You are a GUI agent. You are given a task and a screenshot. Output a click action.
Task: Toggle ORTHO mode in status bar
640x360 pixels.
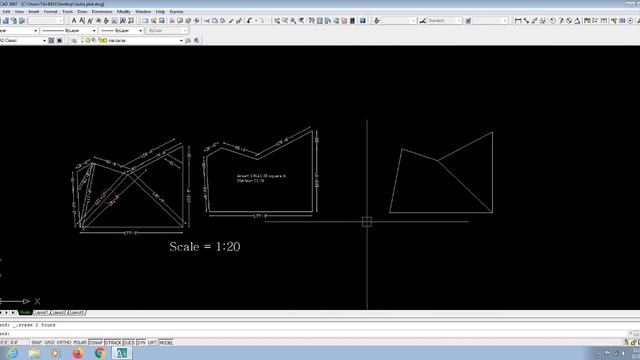click(x=64, y=342)
